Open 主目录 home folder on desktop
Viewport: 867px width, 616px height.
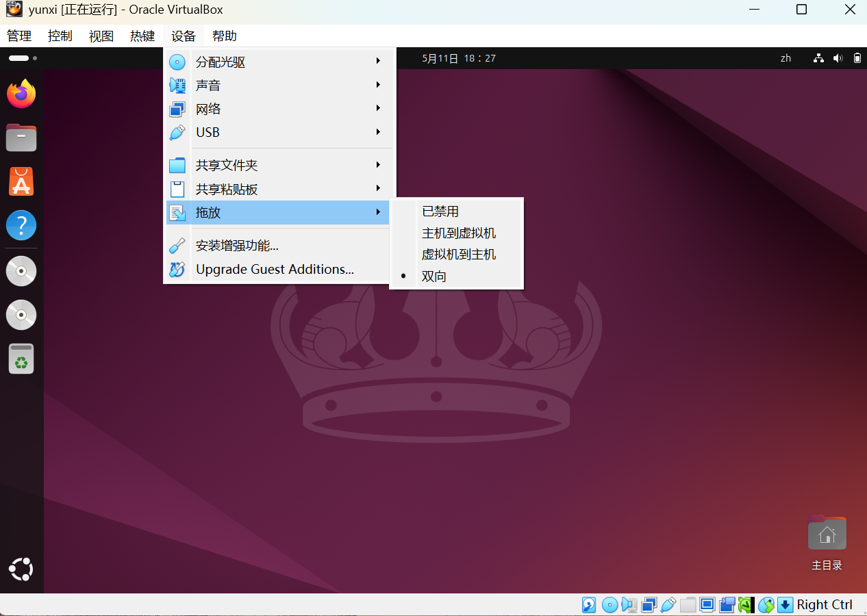(827, 543)
